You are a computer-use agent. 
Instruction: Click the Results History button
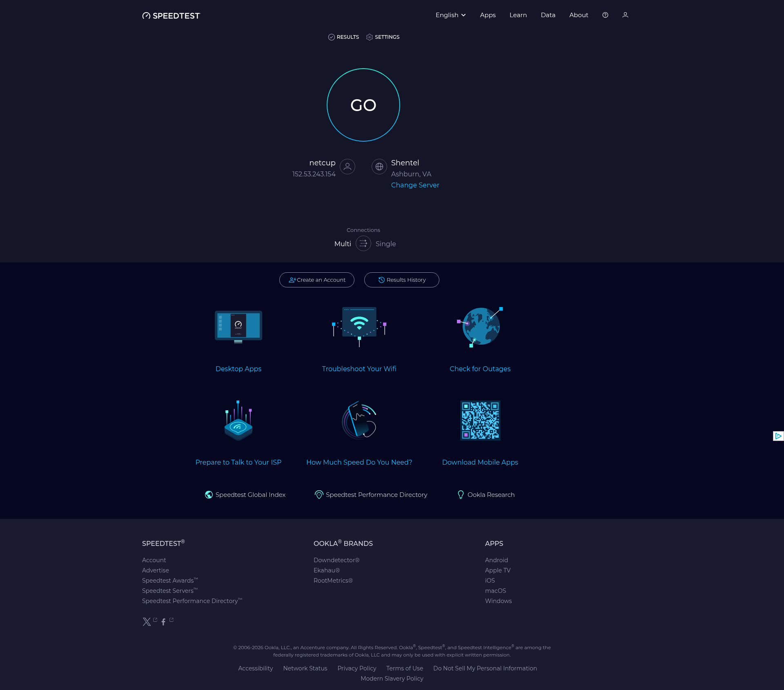point(402,280)
